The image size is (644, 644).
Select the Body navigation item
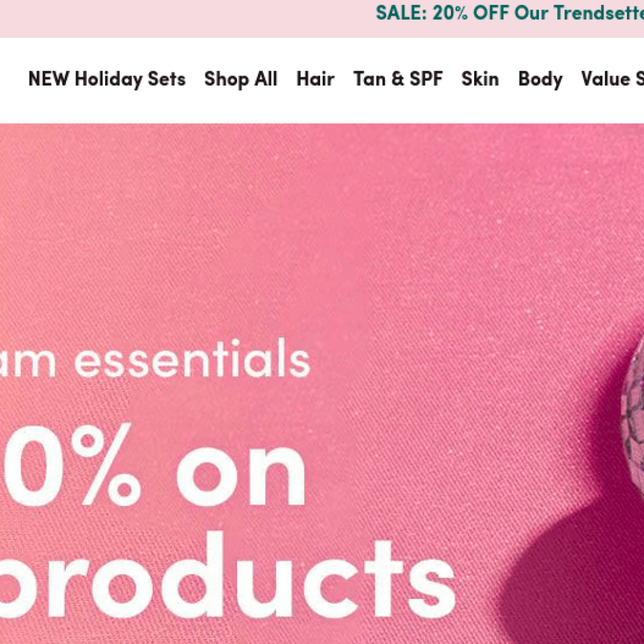point(540,79)
